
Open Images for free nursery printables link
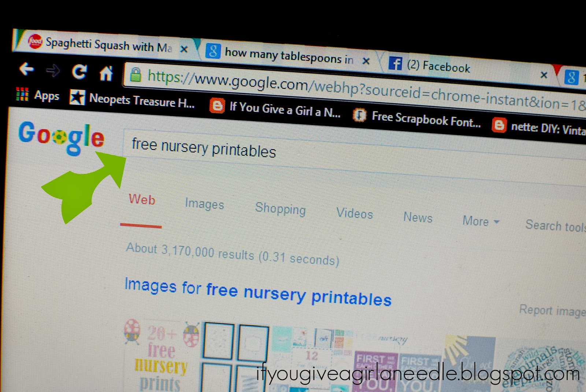tap(258, 292)
